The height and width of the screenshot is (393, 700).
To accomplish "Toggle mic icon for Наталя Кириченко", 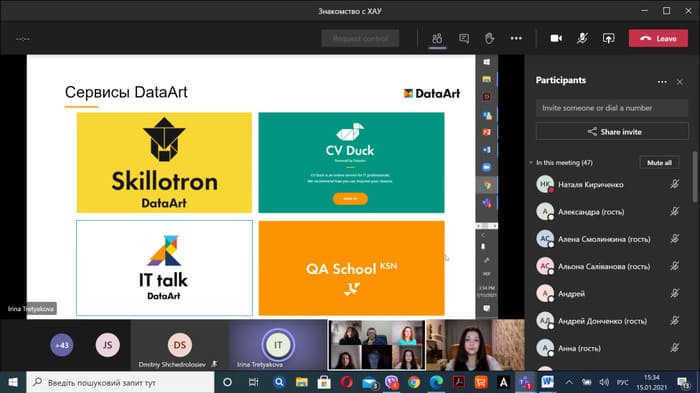I will point(675,184).
